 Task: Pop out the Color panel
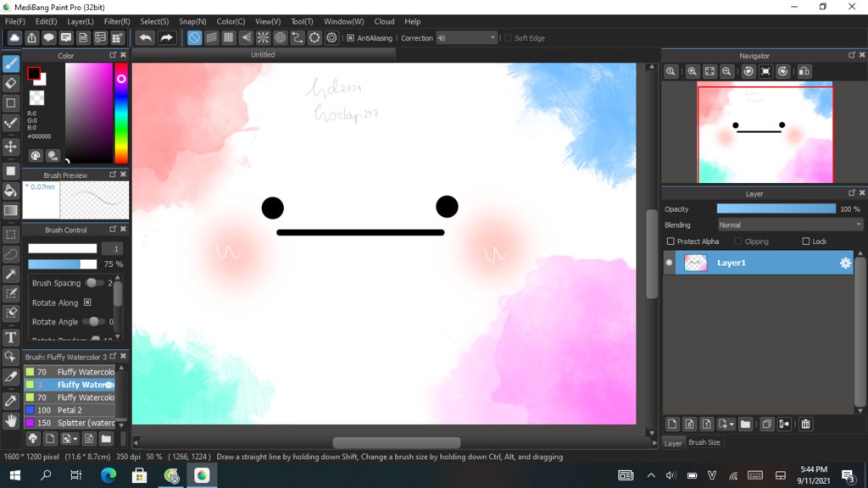click(113, 55)
